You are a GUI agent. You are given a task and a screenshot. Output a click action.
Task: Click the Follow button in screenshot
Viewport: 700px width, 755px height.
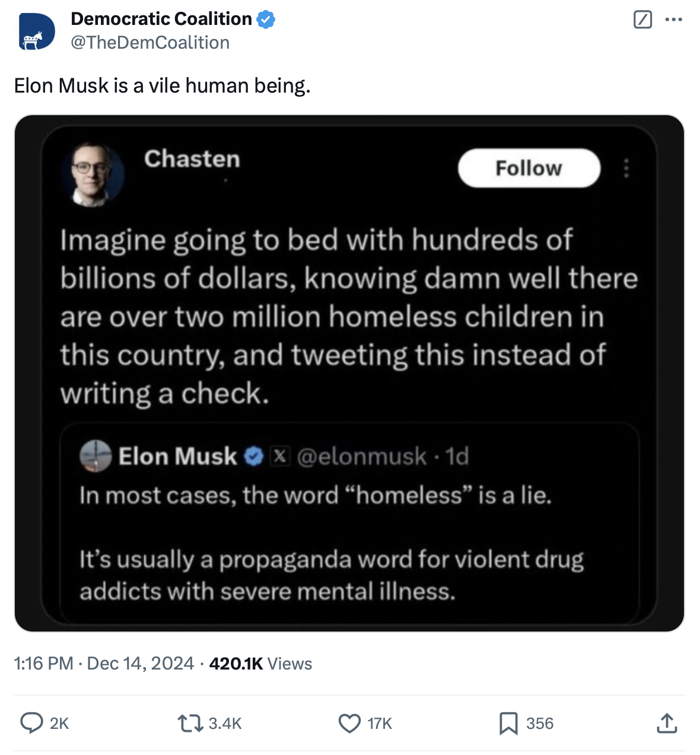tap(529, 168)
